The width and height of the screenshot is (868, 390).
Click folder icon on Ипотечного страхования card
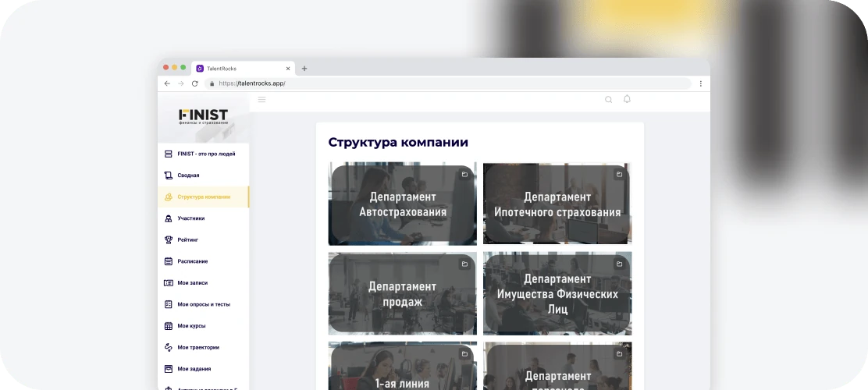point(620,175)
